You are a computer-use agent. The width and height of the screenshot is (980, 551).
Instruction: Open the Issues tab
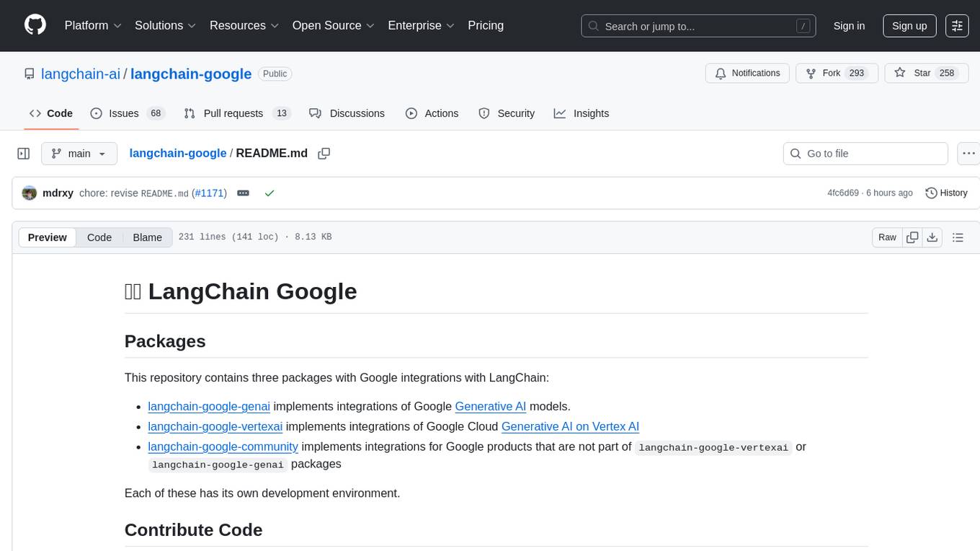click(128, 113)
